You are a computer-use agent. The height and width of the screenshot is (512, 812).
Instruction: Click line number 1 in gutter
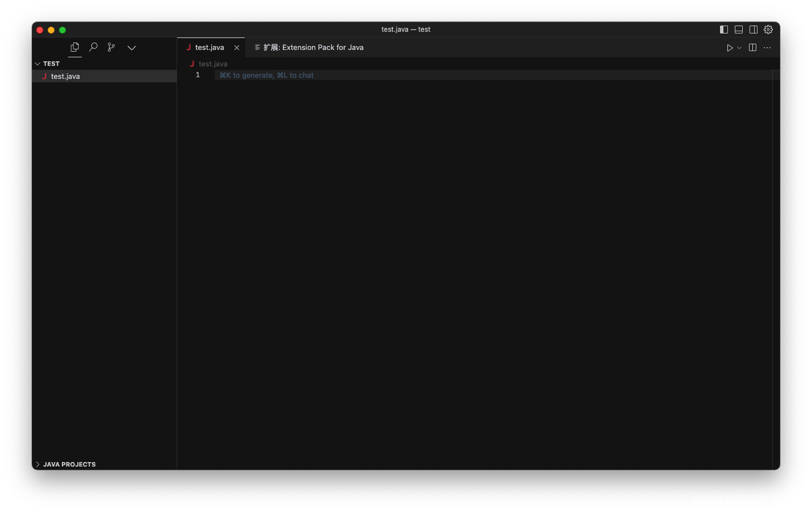coord(198,75)
